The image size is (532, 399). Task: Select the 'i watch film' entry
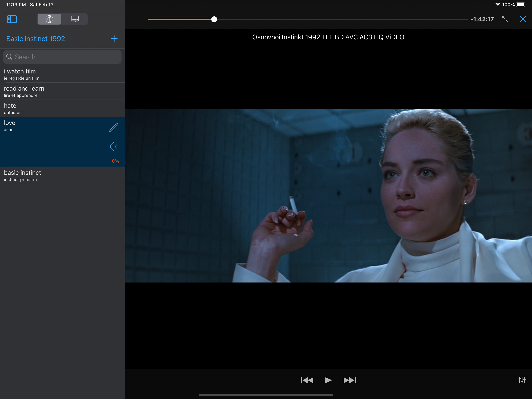(62, 74)
